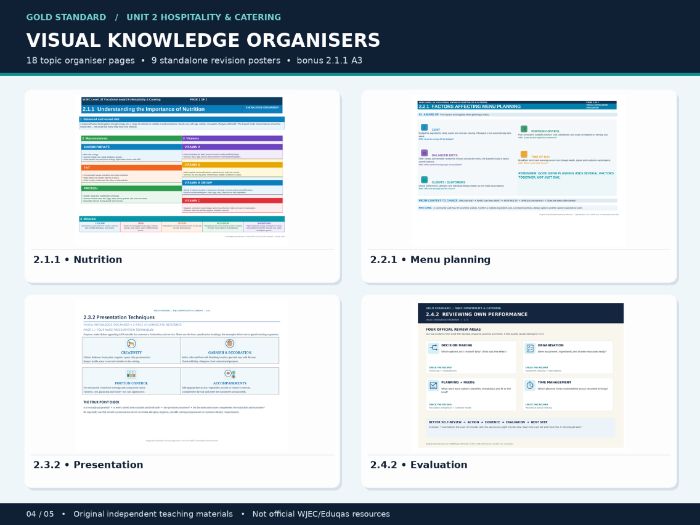The width and height of the screenshot is (700, 525).
Task: Click '18 topic organiser pages' subtitle text
Action: 80,60
